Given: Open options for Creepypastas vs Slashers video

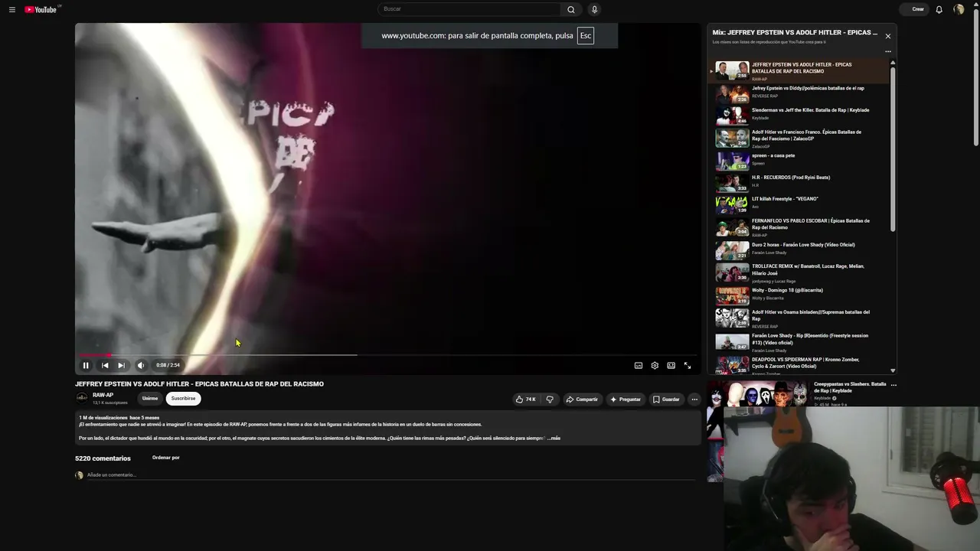Looking at the screenshot, I should pos(893,385).
